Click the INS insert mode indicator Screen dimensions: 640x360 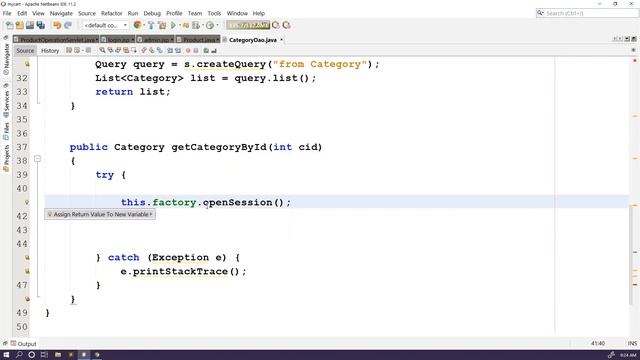(x=632, y=344)
